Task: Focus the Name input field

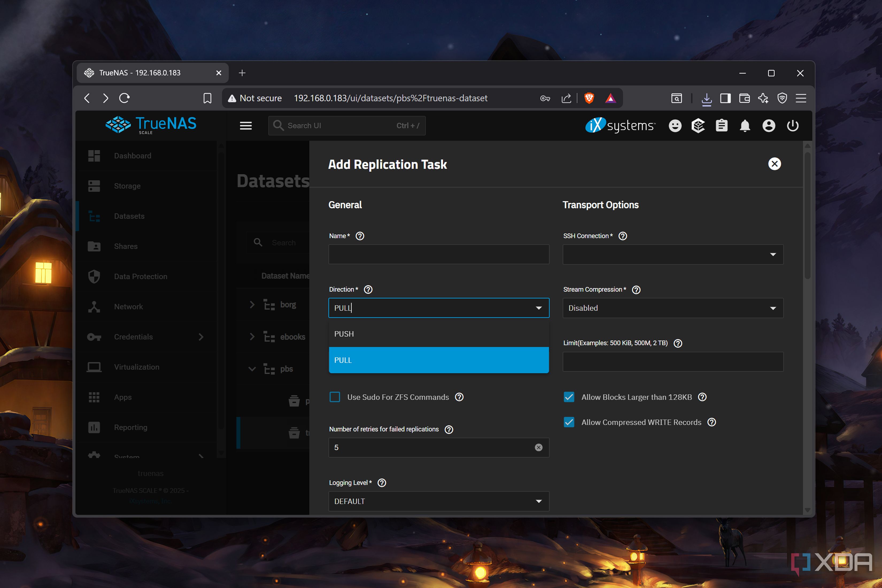Action: [x=439, y=255]
